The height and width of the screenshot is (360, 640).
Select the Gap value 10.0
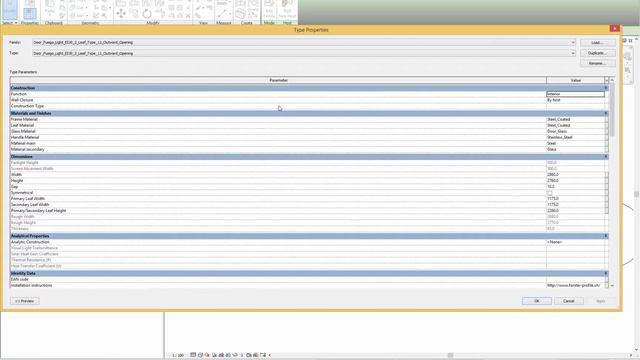576,187
